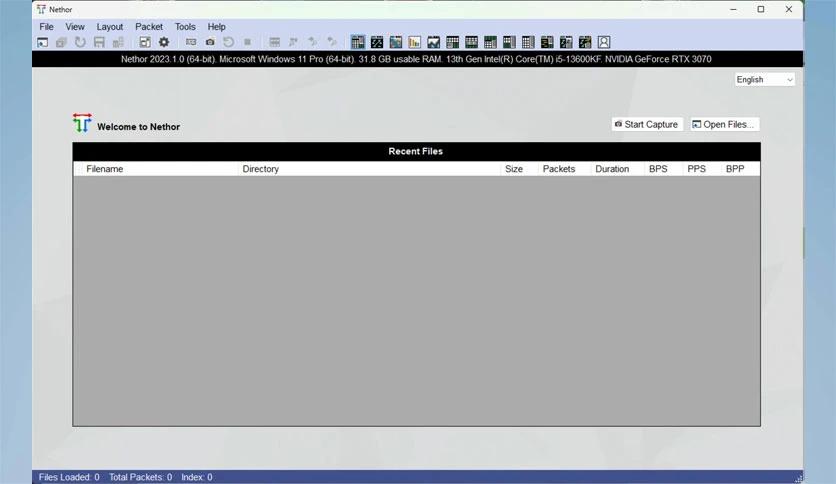Click the grayed-out stop square icon
This screenshot has height=484, width=836.
pos(247,42)
